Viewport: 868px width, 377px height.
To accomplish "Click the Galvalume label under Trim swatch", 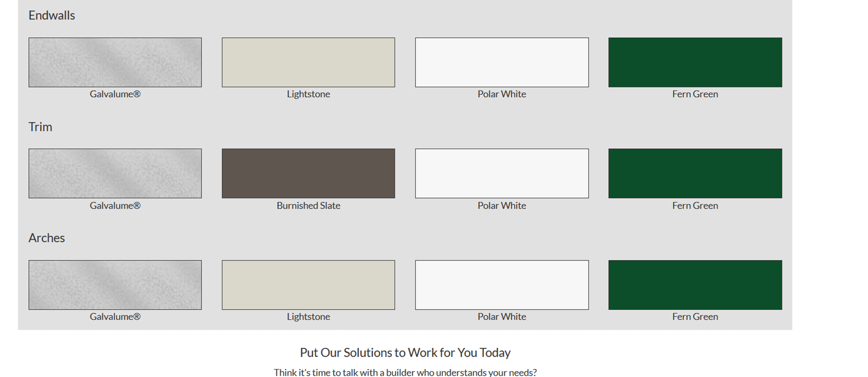I will [x=115, y=206].
